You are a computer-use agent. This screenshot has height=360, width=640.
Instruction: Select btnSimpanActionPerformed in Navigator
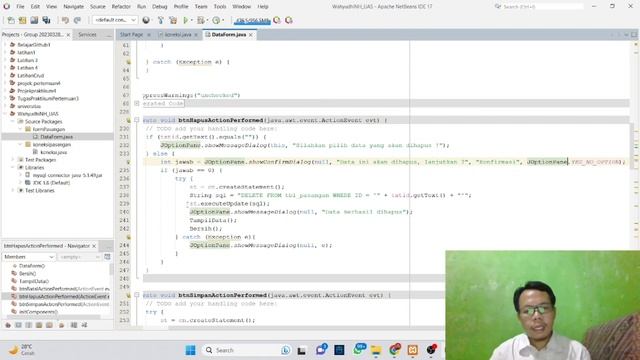[64, 304]
